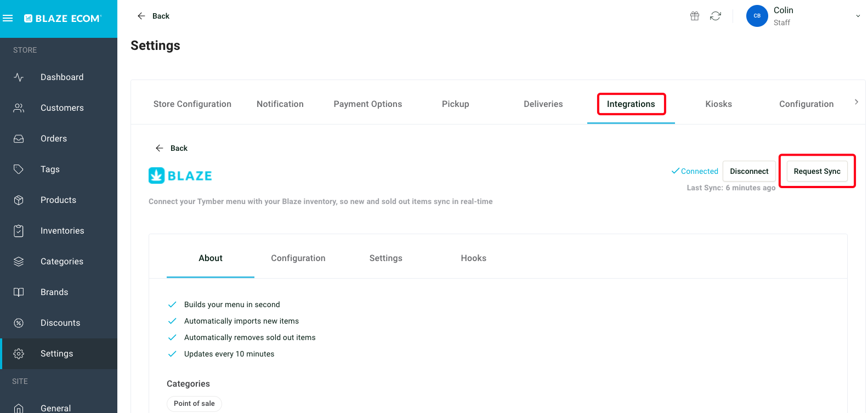Switch to Store Configuration tab
Viewport: 868px width, 413px height.
tap(192, 104)
